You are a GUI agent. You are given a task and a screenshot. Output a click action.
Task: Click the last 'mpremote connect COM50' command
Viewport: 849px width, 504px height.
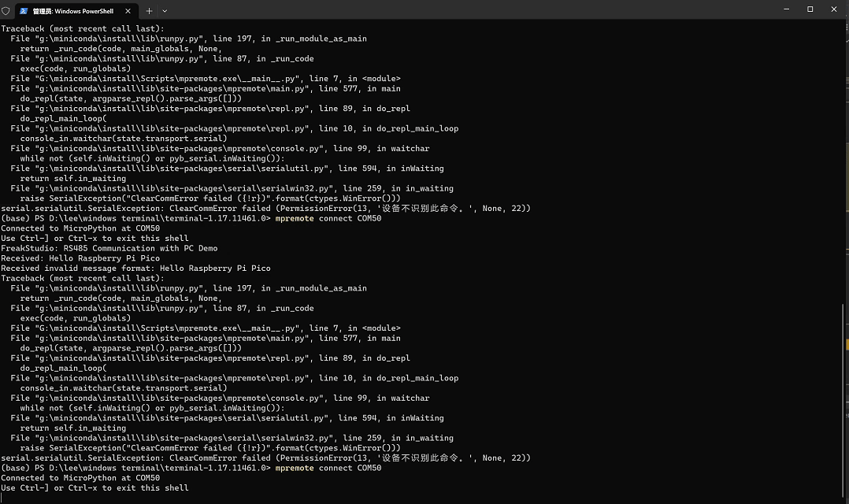328,468
